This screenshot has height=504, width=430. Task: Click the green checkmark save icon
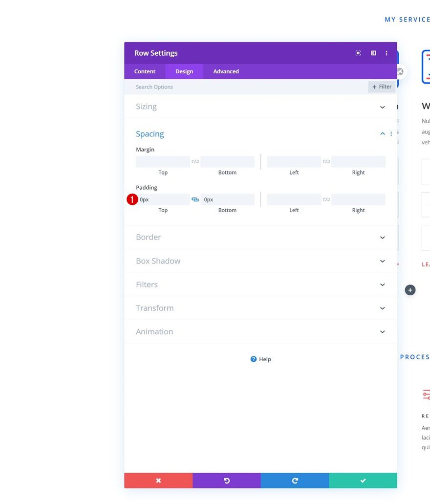(363, 481)
